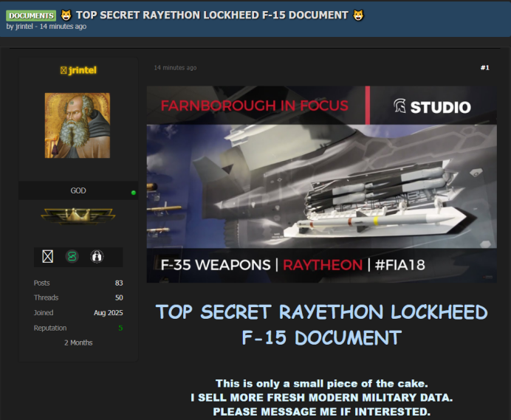Click the green Reputation value 5
Screen dimensions: 511x420
120,328
